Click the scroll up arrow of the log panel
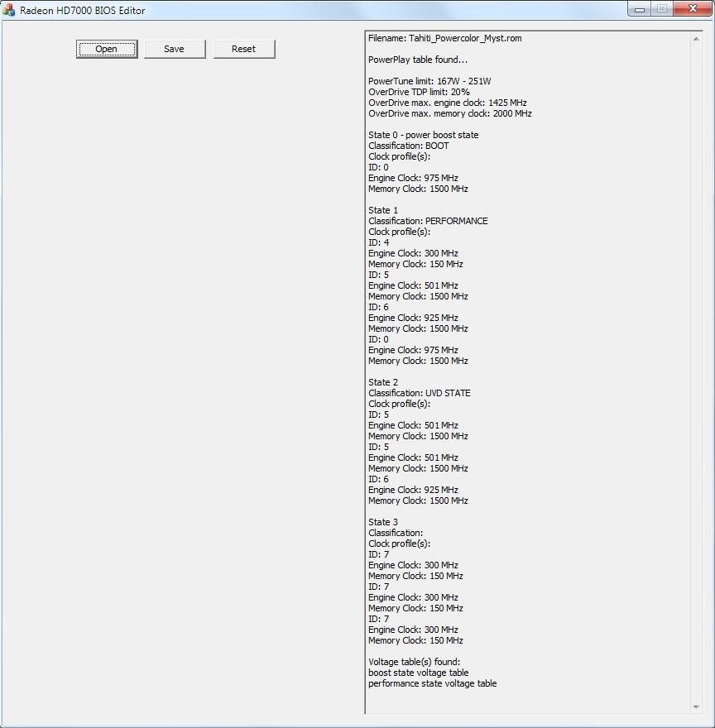The image size is (715, 728). tap(696, 39)
